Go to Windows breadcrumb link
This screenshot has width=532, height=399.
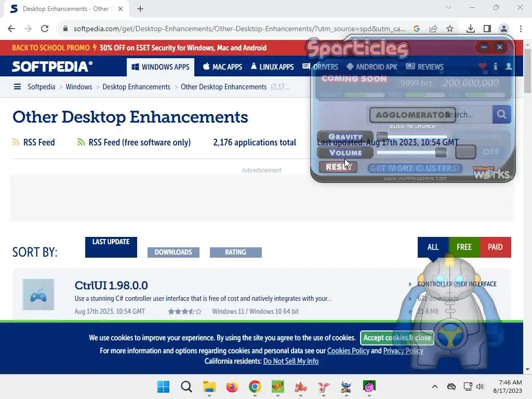point(79,87)
